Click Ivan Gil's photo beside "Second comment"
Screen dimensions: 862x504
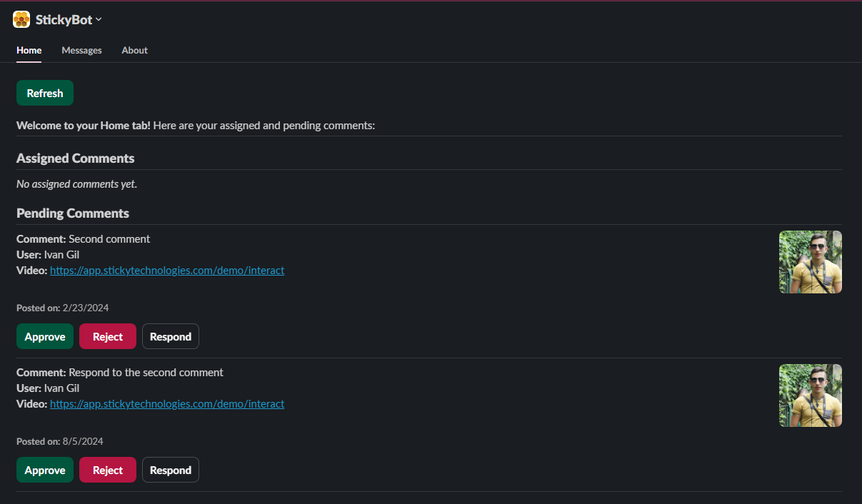[810, 262]
